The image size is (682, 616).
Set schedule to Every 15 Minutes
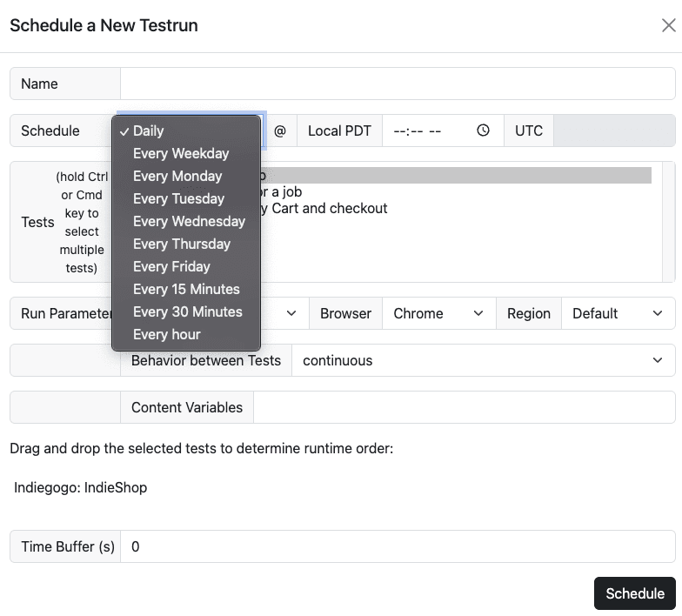tap(186, 289)
